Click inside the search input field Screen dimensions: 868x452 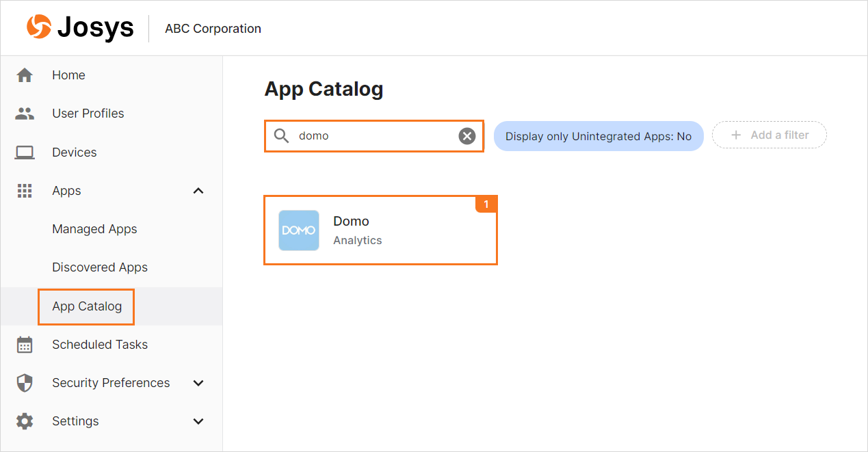373,136
